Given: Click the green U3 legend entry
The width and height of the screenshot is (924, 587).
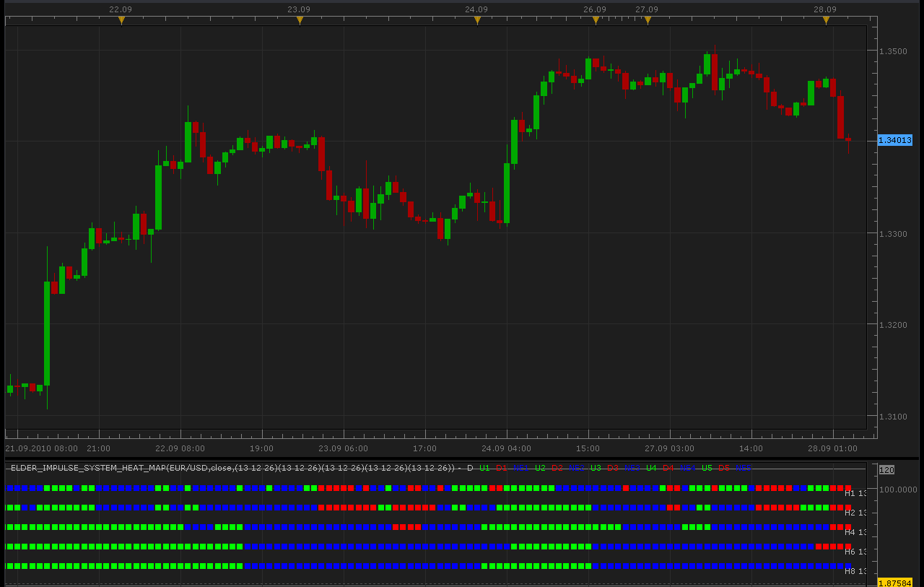Looking at the screenshot, I should (596, 468).
